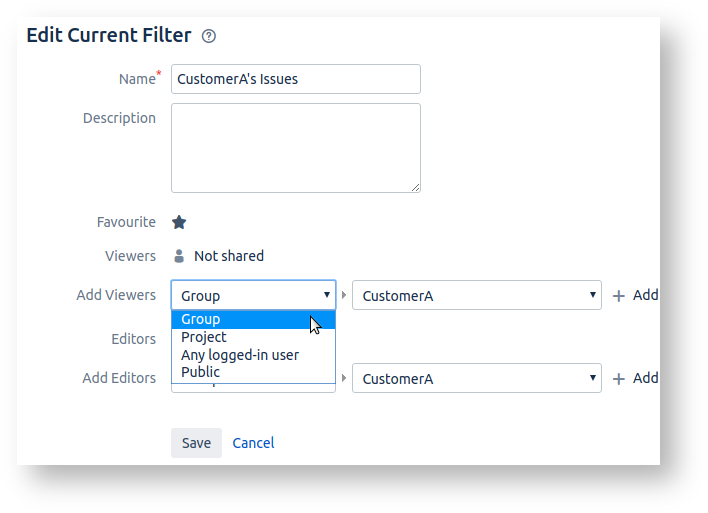This screenshot has width=708, height=513.
Task: Focus the Name field containing CustomerA's Issues
Action: pyautogui.click(x=295, y=79)
